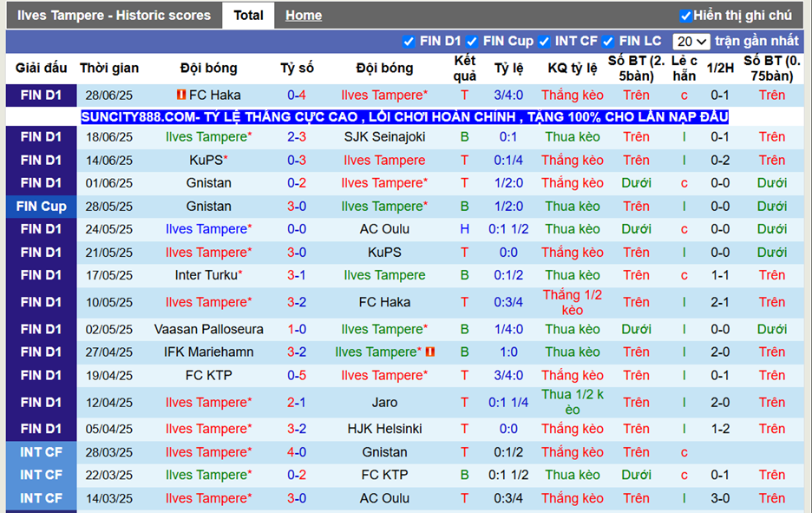This screenshot has width=812, height=513.
Task: Click the 0:1 1/4 odds for Jaro match
Action: 508,402
